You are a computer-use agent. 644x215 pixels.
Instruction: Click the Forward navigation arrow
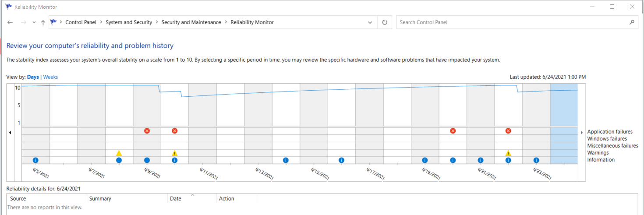point(24,22)
